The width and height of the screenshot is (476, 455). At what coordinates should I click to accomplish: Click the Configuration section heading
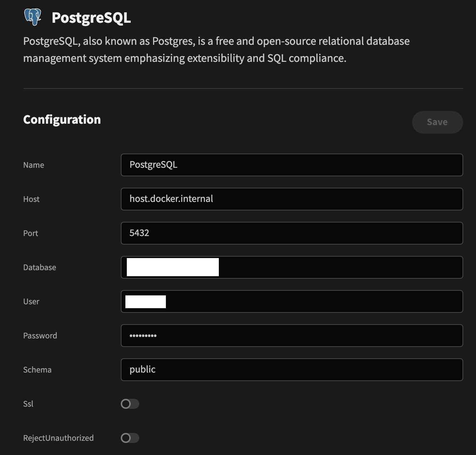click(x=62, y=119)
